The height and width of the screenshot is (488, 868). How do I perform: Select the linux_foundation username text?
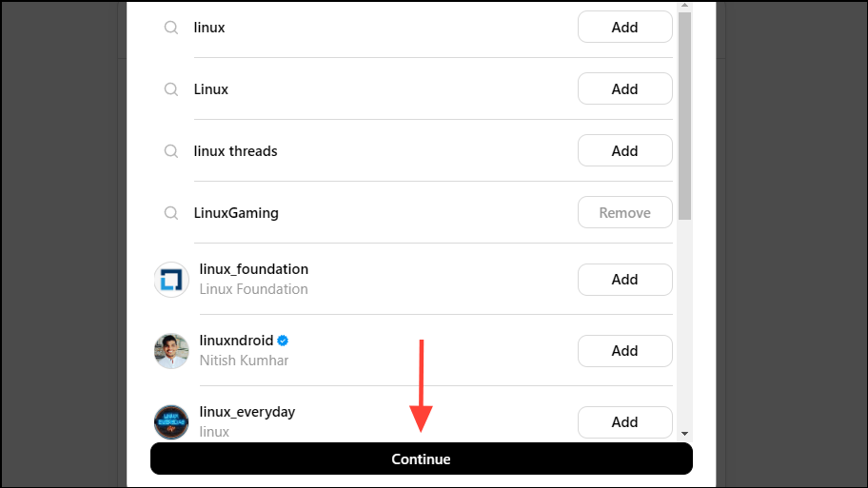254,269
